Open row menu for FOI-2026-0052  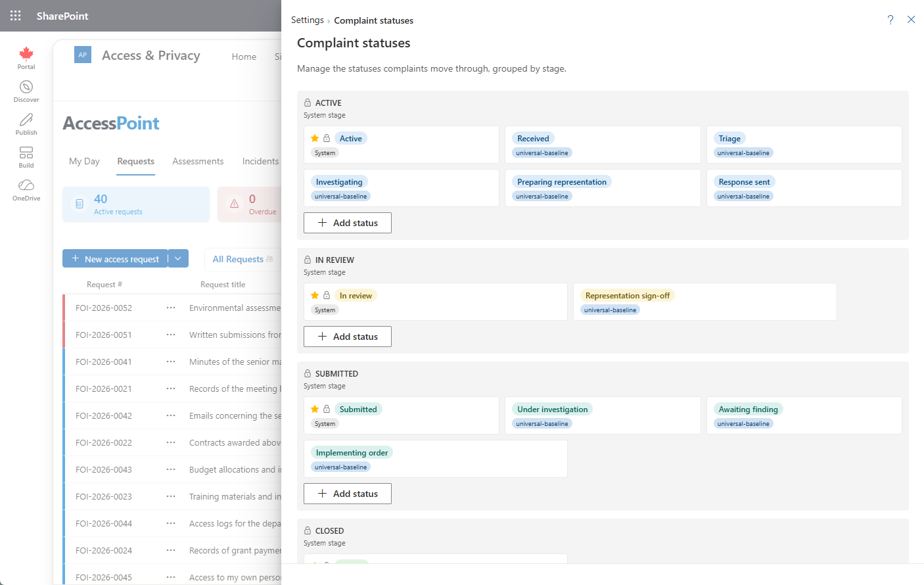click(171, 308)
